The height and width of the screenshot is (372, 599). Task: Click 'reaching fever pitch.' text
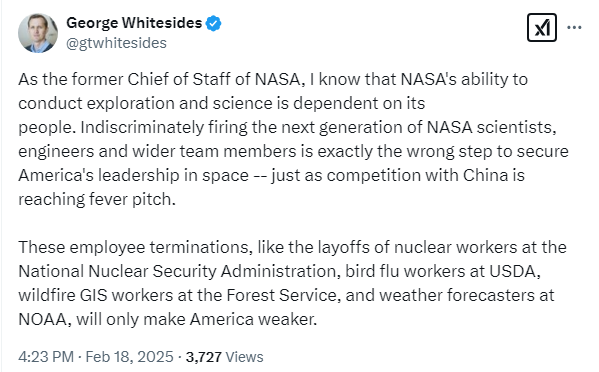pyautogui.click(x=97, y=199)
